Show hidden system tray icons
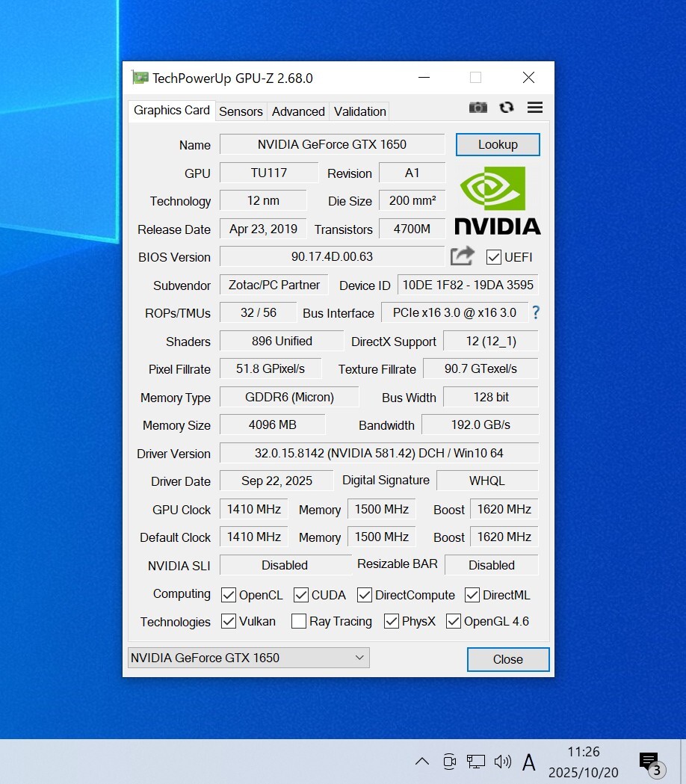 pyautogui.click(x=422, y=762)
